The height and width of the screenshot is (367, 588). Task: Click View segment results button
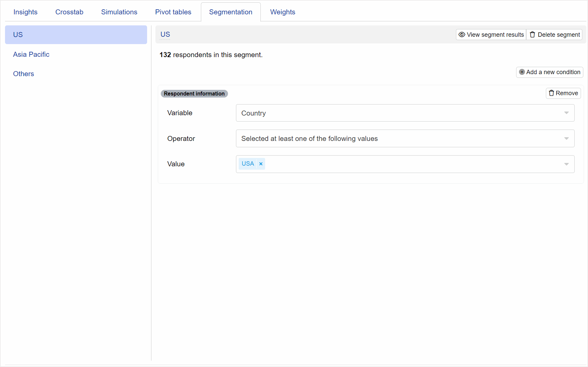click(491, 35)
